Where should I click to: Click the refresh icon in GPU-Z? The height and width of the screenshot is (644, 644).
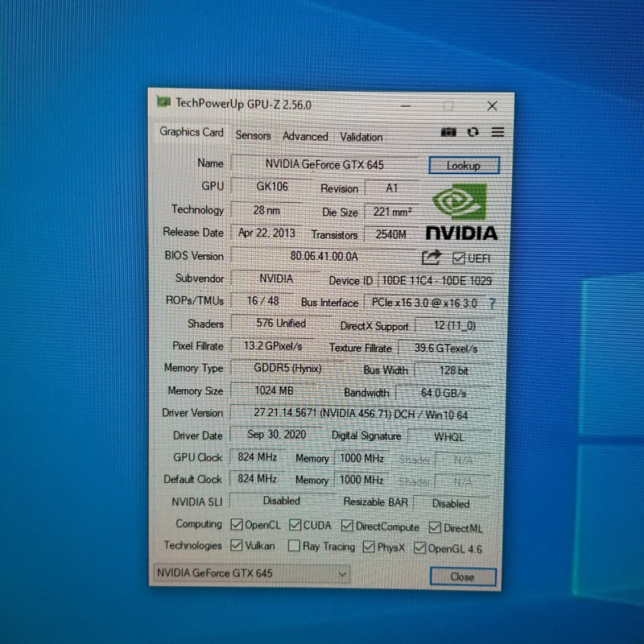473,132
